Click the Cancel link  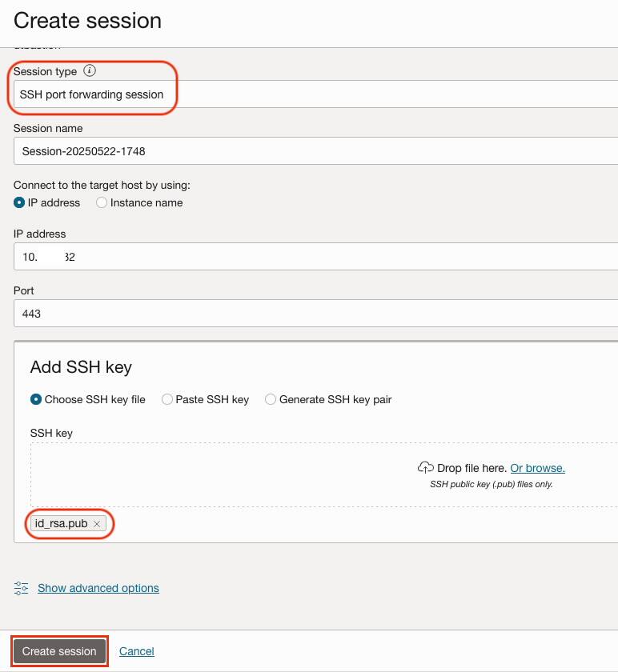[137, 651]
